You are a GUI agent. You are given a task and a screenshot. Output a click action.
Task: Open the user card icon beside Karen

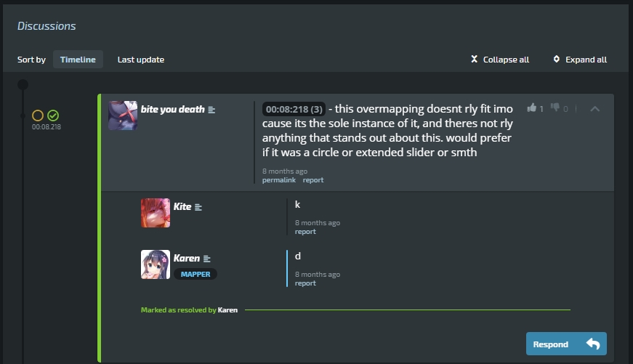[x=206, y=259]
